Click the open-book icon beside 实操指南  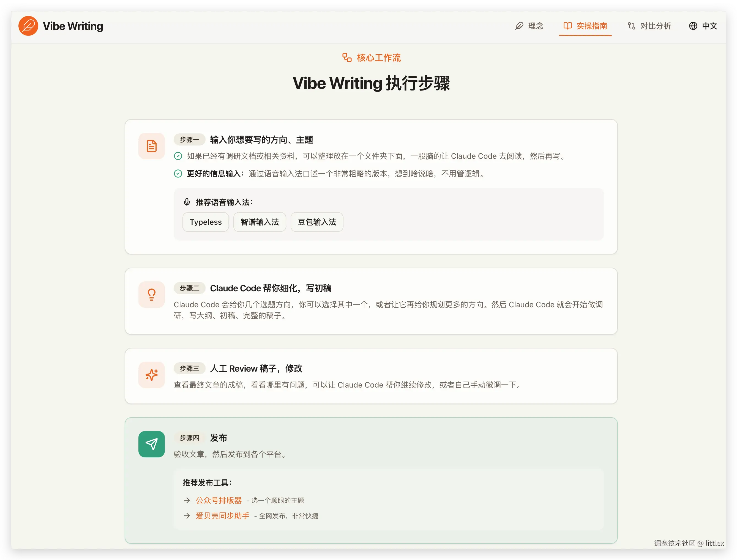tap(568, 26)
